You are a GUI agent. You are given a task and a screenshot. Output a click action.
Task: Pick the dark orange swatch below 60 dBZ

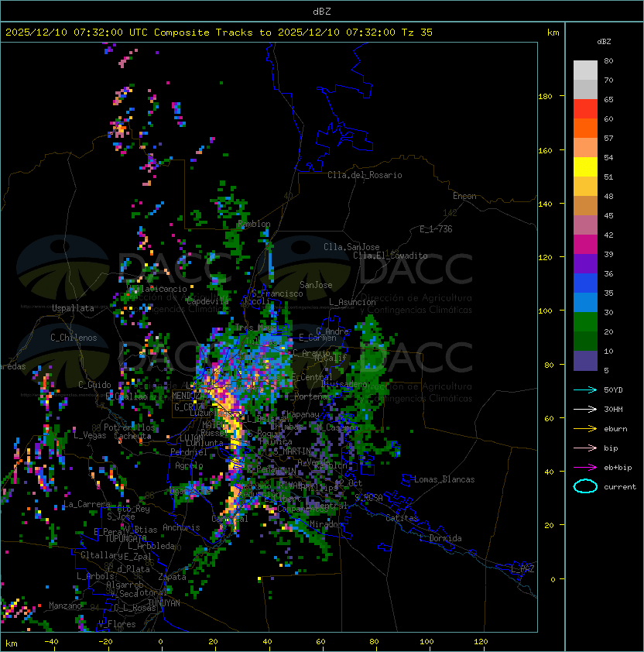tap(585, 128)
